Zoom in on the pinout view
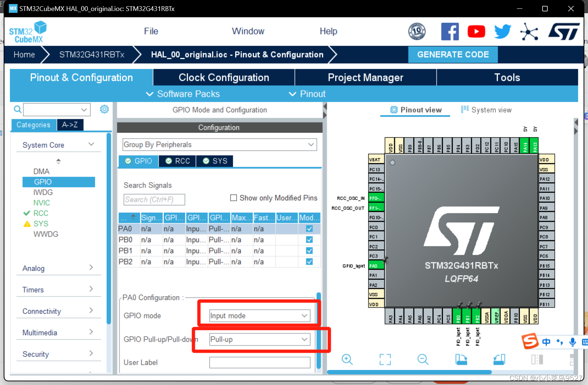Screen dimensions: 588x385 point(347,359)
